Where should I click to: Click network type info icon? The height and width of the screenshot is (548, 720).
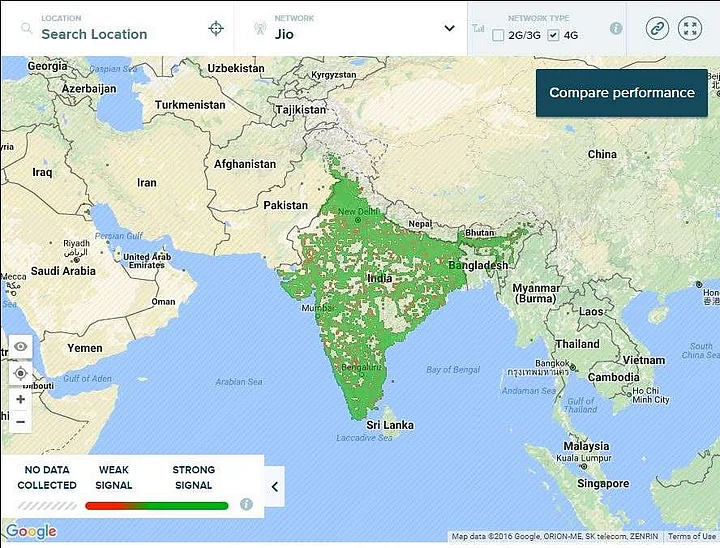[x=617, y=28]
